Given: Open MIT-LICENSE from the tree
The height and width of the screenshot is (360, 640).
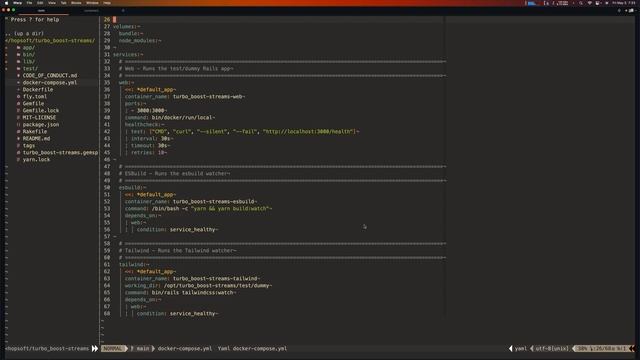Looking at the screenshot, I should tap(39, 117).
